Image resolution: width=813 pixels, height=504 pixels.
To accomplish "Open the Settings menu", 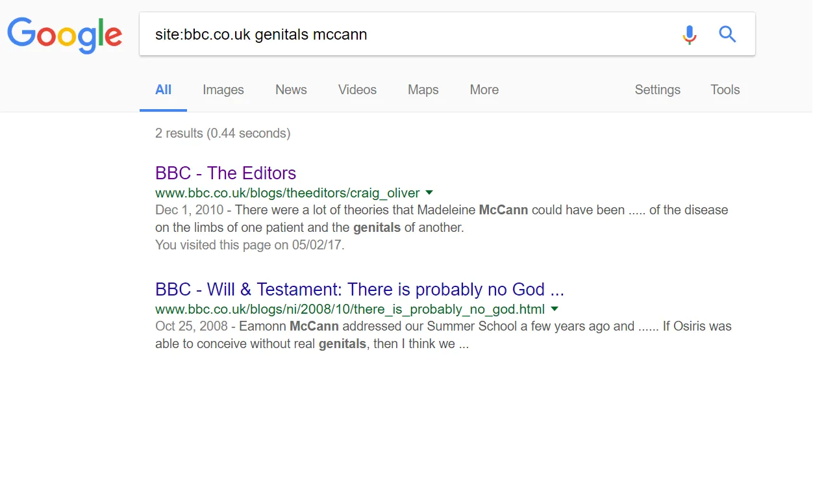I will (658, 90).
